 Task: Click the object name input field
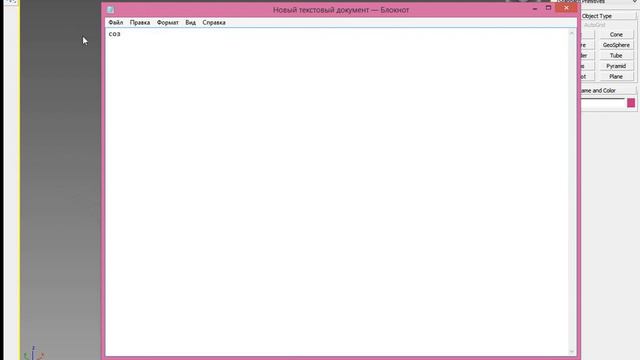click(x=603, y=103)
